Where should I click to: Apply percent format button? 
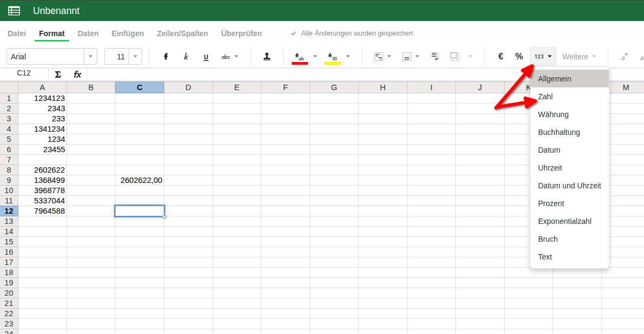point(519,57)
